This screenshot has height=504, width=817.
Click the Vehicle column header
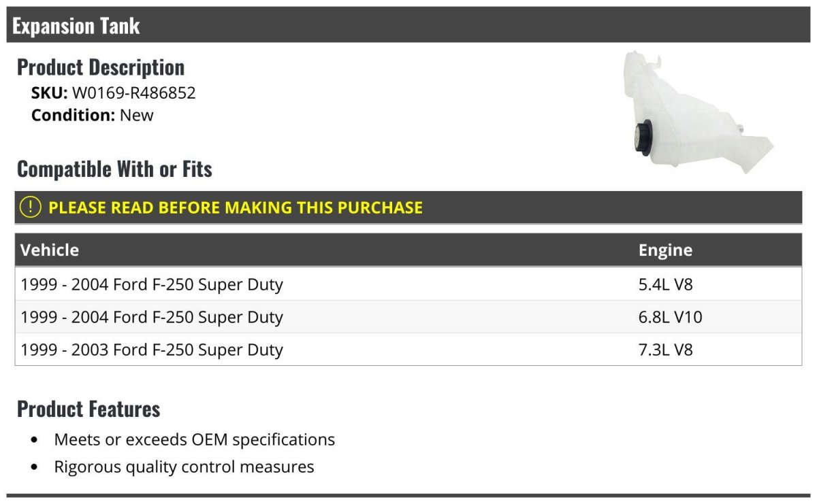click(x=50, y=250)
